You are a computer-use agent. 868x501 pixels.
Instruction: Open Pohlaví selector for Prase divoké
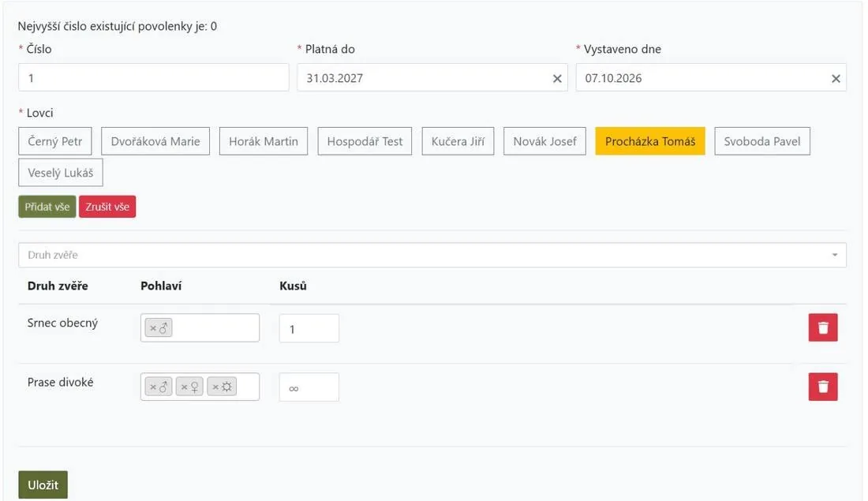(200, 387)
